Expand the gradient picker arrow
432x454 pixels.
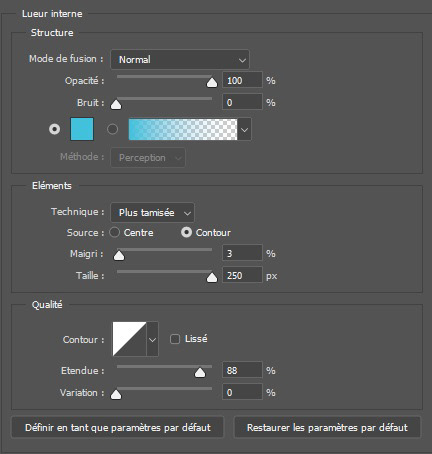coord(245,129)
